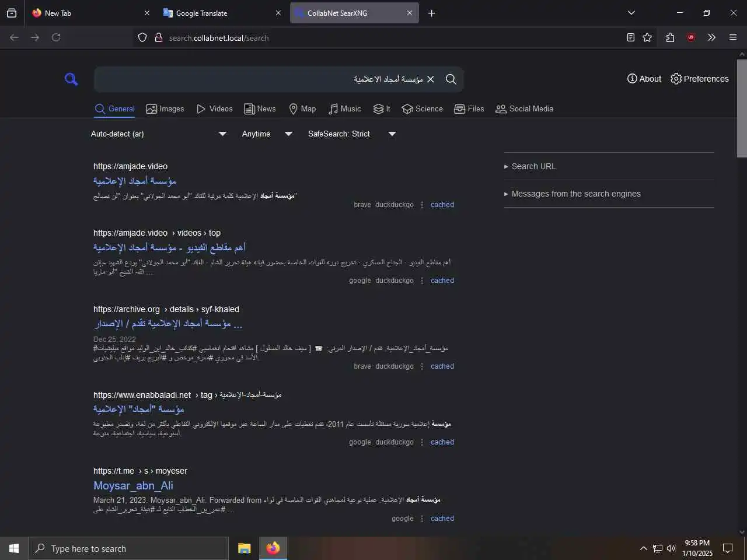Open the Anytime time range dropdown

[x=267, y=134]
